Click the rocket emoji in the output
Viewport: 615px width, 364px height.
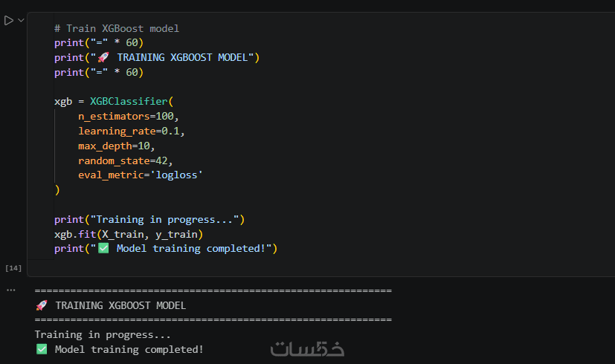click(x=42, y=305)
